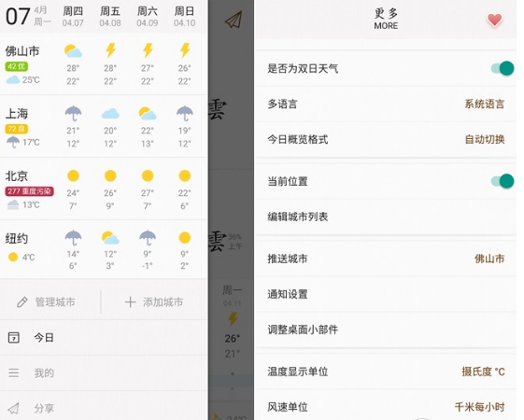Screen dimensions: 524x420
Task: Click 纽约 partly cloudy icon for 周五
Action: coord(110,238)
